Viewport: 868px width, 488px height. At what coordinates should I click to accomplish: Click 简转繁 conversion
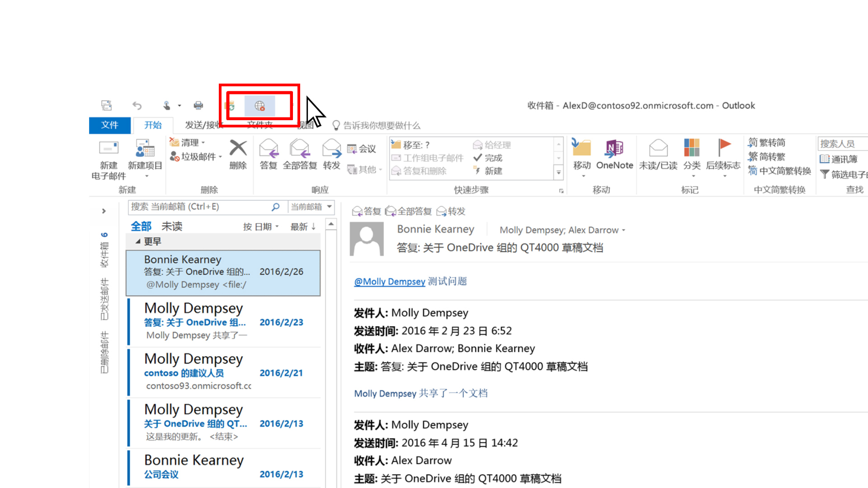point(767,156)
